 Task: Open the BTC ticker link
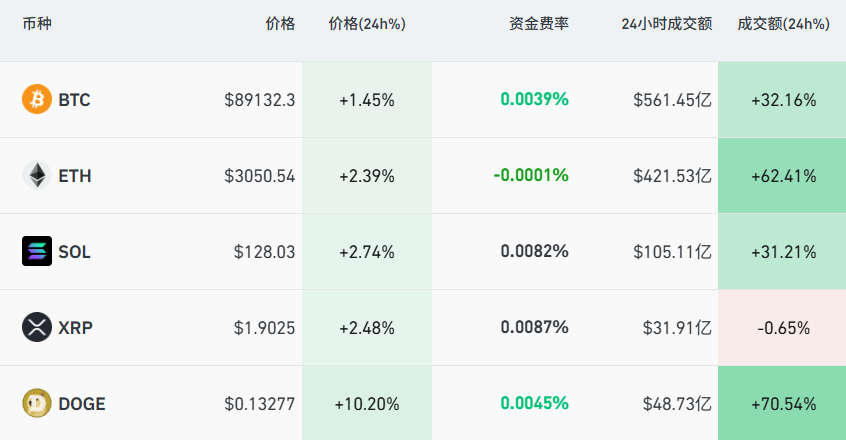tap(74, 100)
